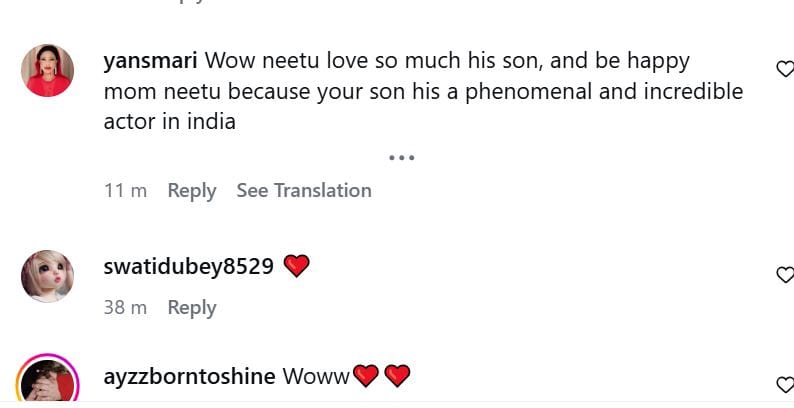Viewport: 794px width, 408px height.
Task: Like the ayzzborntoshine comment
Action: click(x=785, y=384)
